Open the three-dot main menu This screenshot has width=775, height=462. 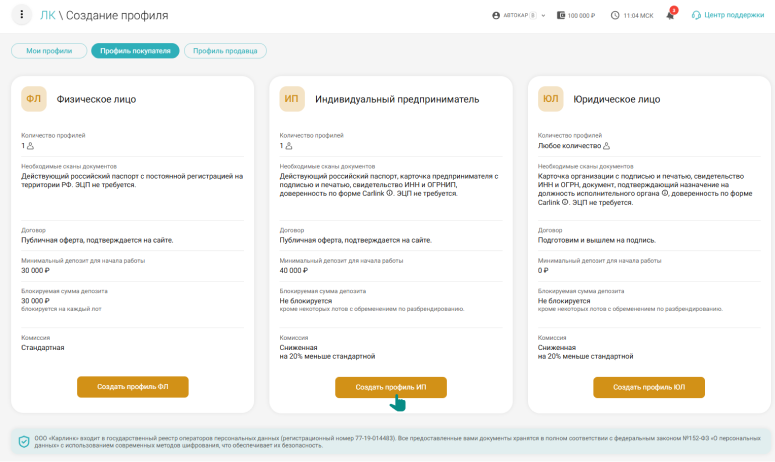point(22,16)
